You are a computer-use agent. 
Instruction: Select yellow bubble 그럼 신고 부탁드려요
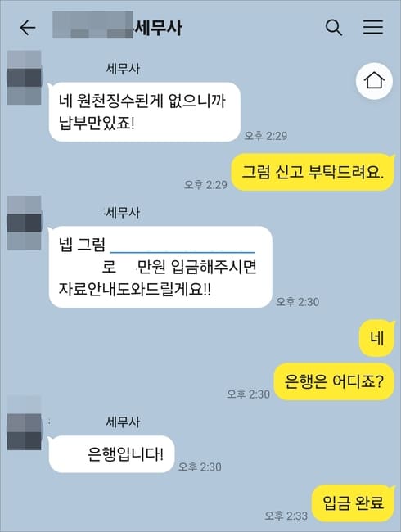tap(313, 172)
